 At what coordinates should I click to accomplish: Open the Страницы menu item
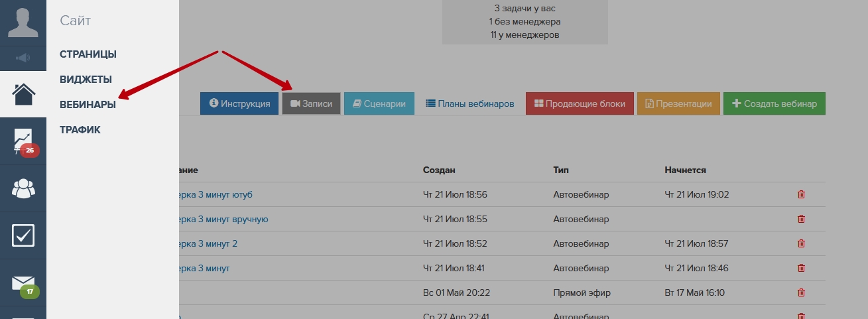point(88,54)
